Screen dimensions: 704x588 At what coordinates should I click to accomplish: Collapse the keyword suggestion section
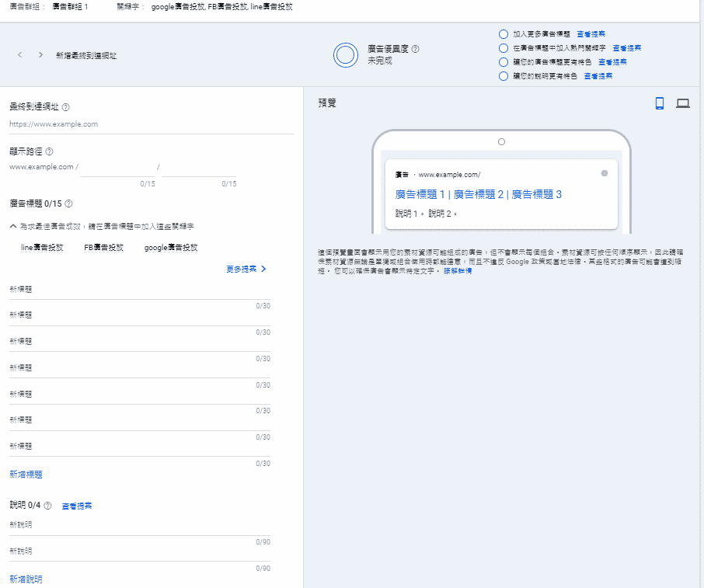pyautogui.click(x=13, y=226)
